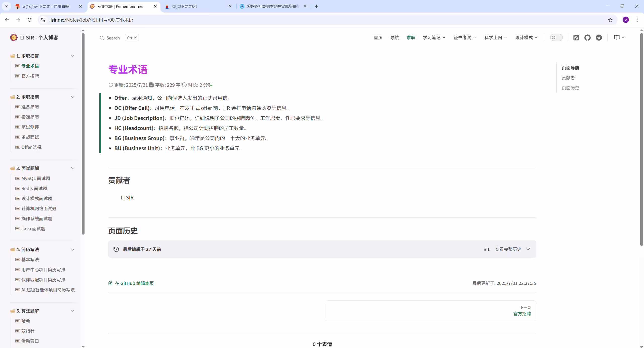The height and width of the screenshot is (348, 644).
Task: Open 笔试测评 in sidebar
Action: tap(30, 127)
